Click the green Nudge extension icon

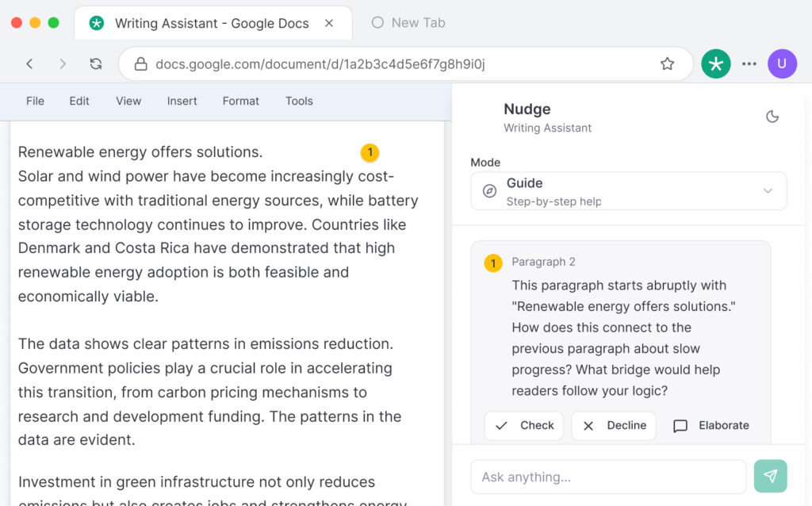coord(715,64)
